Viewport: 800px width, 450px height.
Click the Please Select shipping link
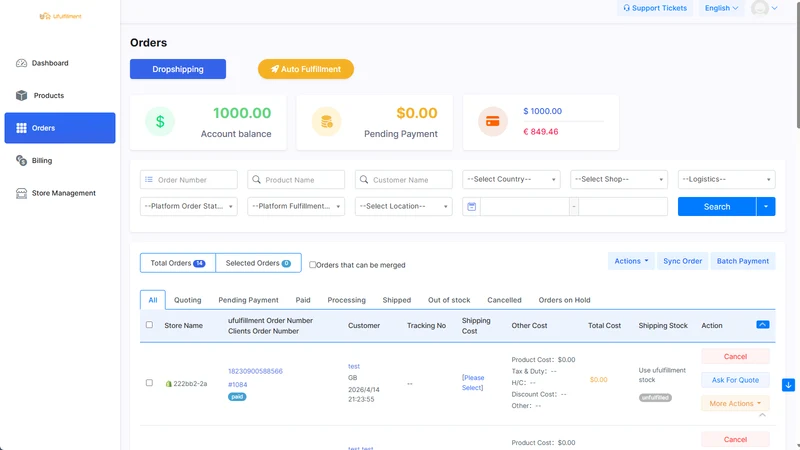coord(473,383)
